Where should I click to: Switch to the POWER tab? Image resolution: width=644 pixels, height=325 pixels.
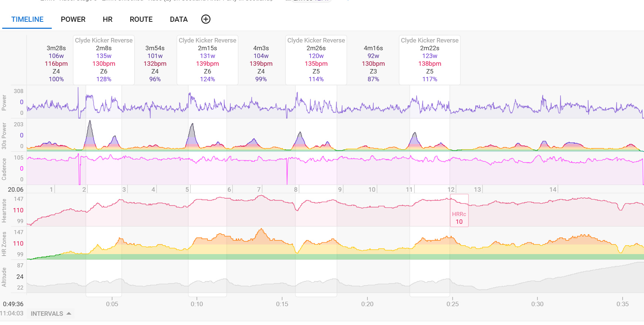click(73, 19)
